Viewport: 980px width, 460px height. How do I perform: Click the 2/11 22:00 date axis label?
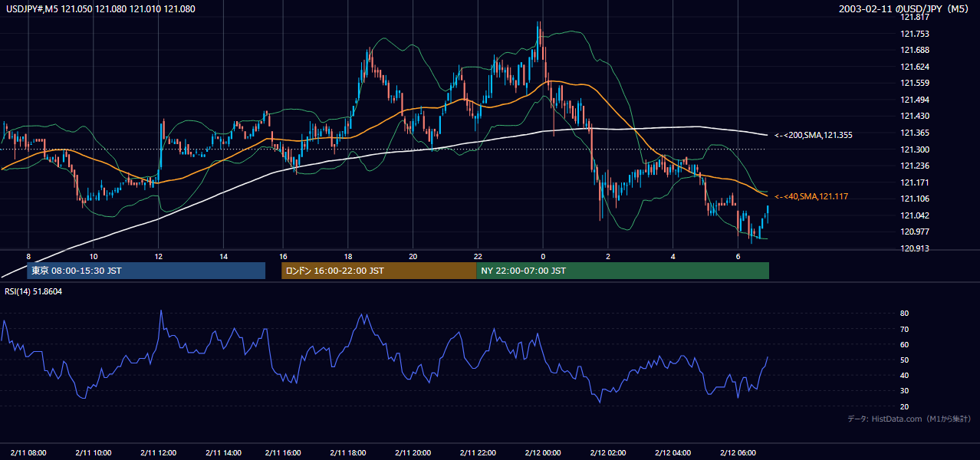(x=478, y=453)
